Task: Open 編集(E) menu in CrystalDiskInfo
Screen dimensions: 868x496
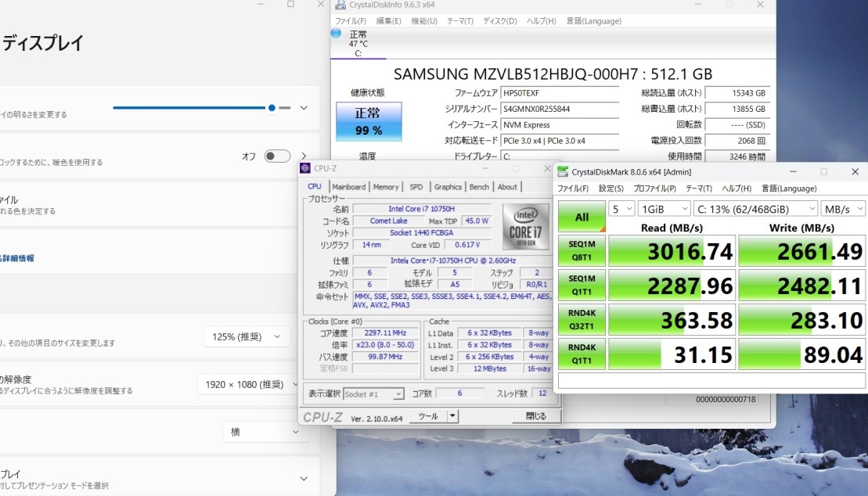Action: point(389,21)
